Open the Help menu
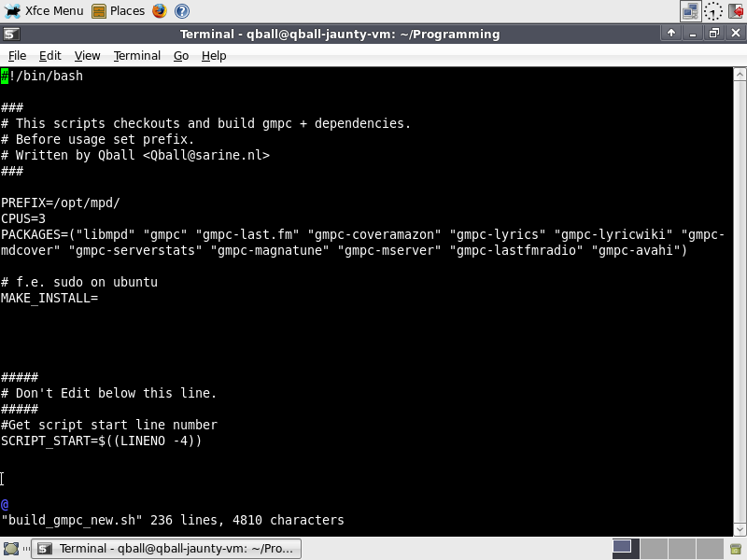747x560 pixels. click(x=214, y=56)
